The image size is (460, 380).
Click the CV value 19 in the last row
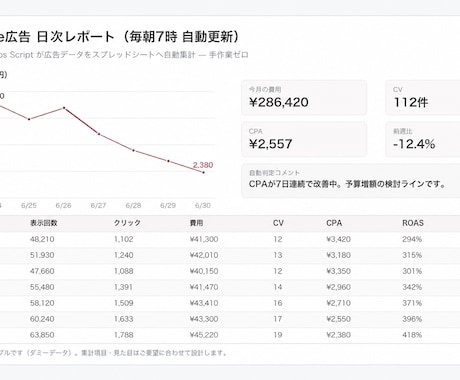coord(278,335)
